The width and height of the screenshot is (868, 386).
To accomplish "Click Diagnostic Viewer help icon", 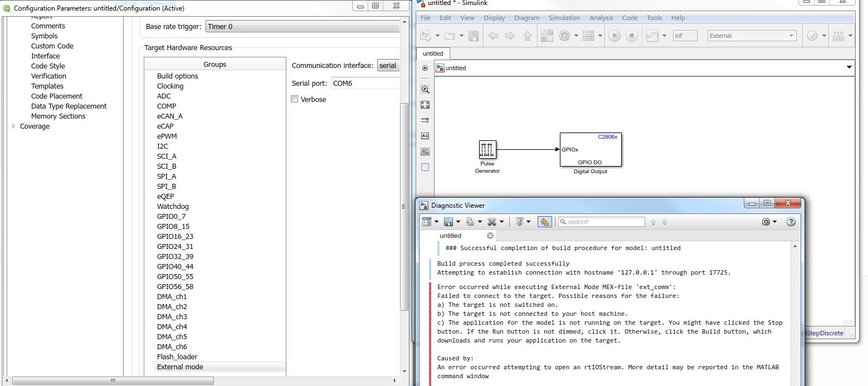I will 791,222.
